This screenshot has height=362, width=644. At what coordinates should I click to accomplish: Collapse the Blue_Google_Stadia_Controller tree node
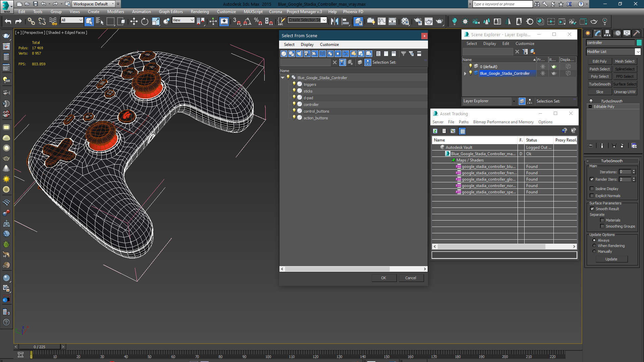(282, 77)
